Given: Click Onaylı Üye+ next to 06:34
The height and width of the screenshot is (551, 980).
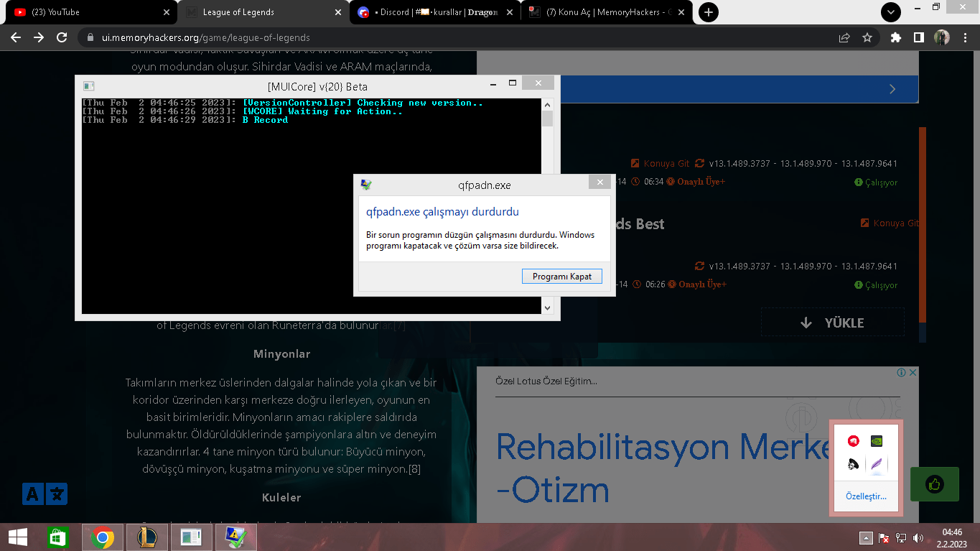Looking at the screenshot, I should [696, 182].
